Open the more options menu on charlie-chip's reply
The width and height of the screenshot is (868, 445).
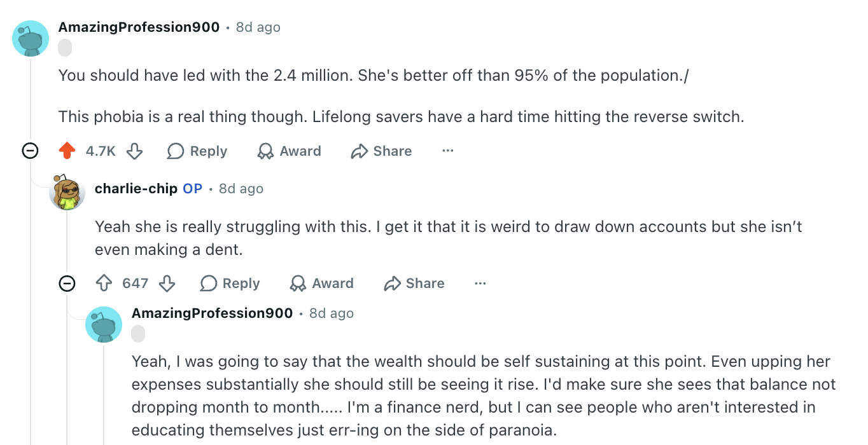pos(480,284)
